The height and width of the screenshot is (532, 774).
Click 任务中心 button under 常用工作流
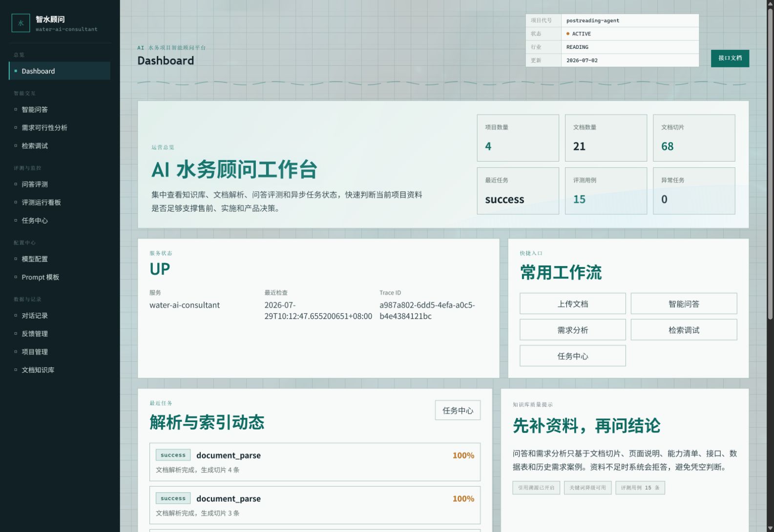[572, 356]
